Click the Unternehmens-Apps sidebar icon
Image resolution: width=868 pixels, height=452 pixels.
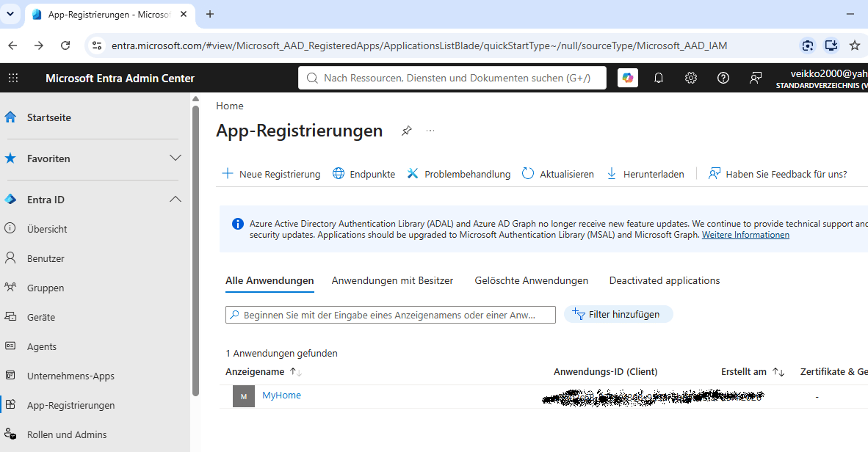click(10, 375)
